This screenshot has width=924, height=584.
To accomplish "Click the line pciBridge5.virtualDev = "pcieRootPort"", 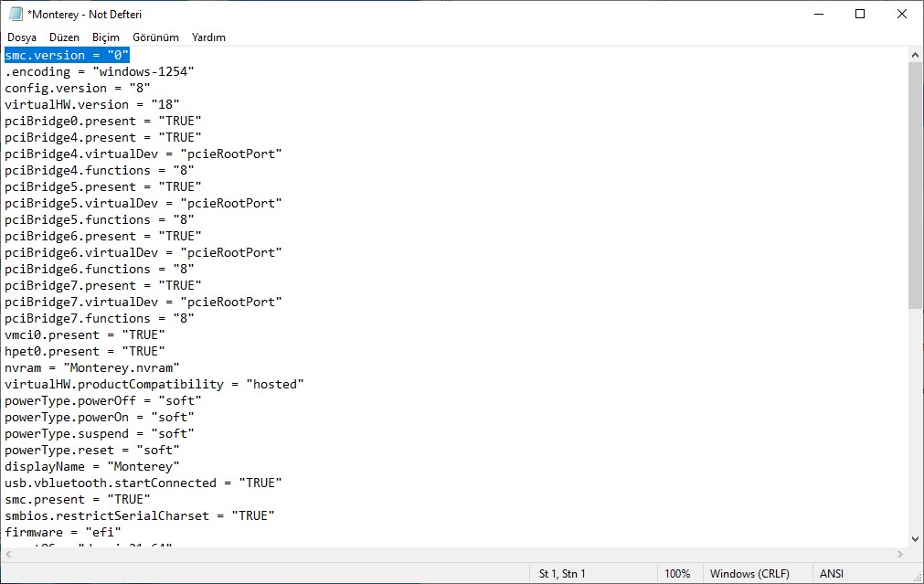I will (x=143, y=204).
